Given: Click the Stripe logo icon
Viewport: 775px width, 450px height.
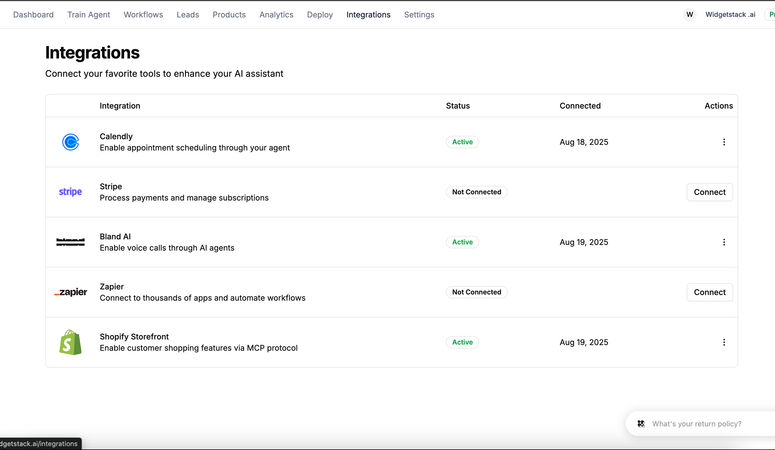Looking at the screenshot, I should click(x=70, y=192).
